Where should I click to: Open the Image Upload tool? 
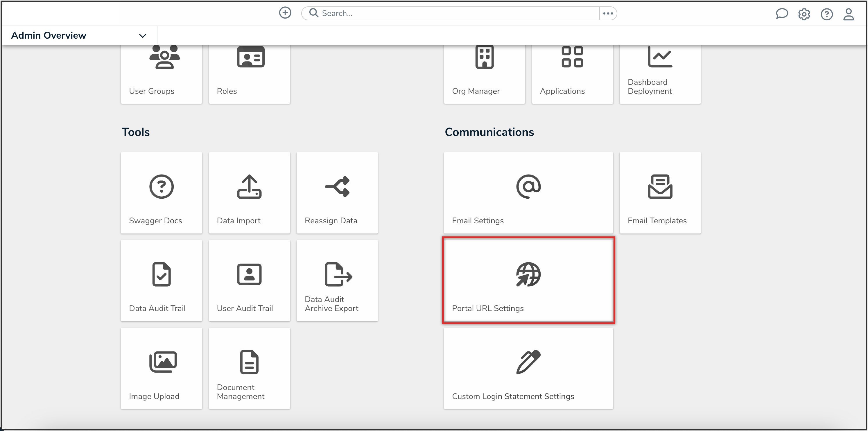point(162,368)
